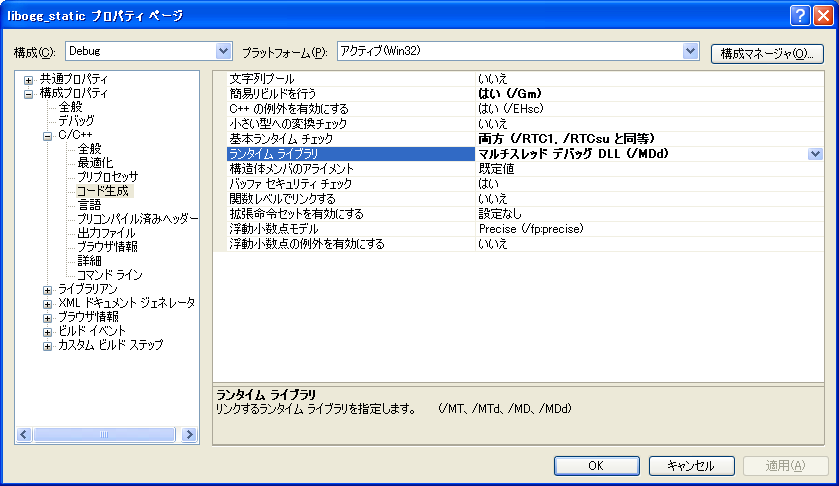Open the ランタイム ライブラリ value dropdown arrow
The width and height of the screenshot is (839, 486).
pos(815,154)
